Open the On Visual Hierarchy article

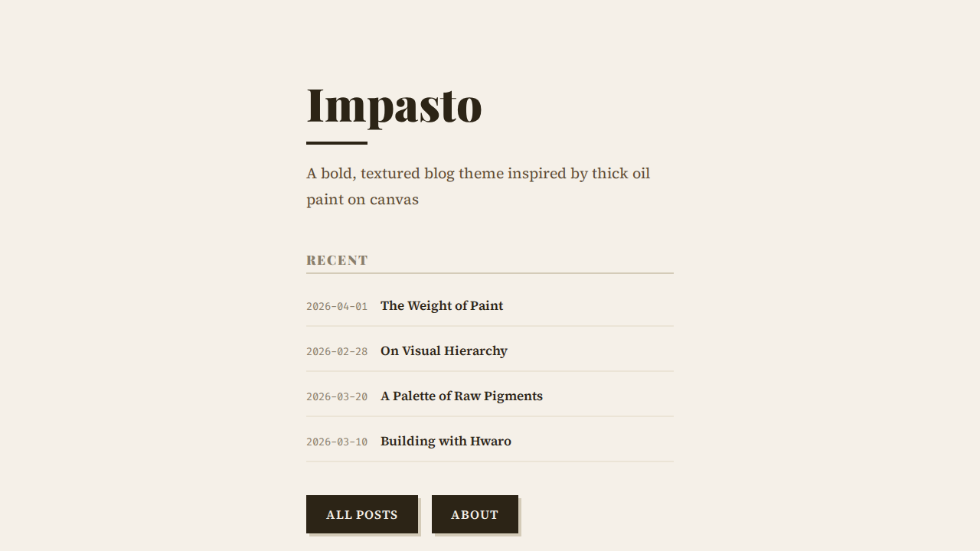click(444, 350)
